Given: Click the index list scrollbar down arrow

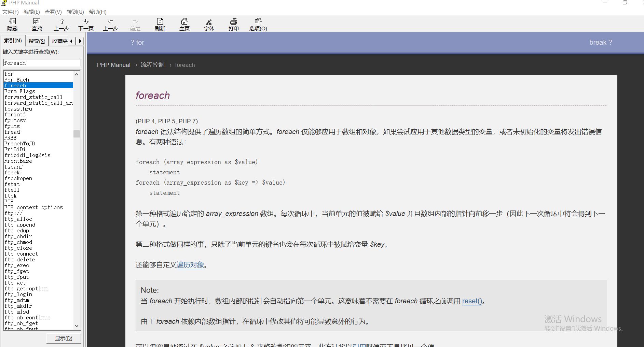Looking at the screenshot, I should [77, 326].
